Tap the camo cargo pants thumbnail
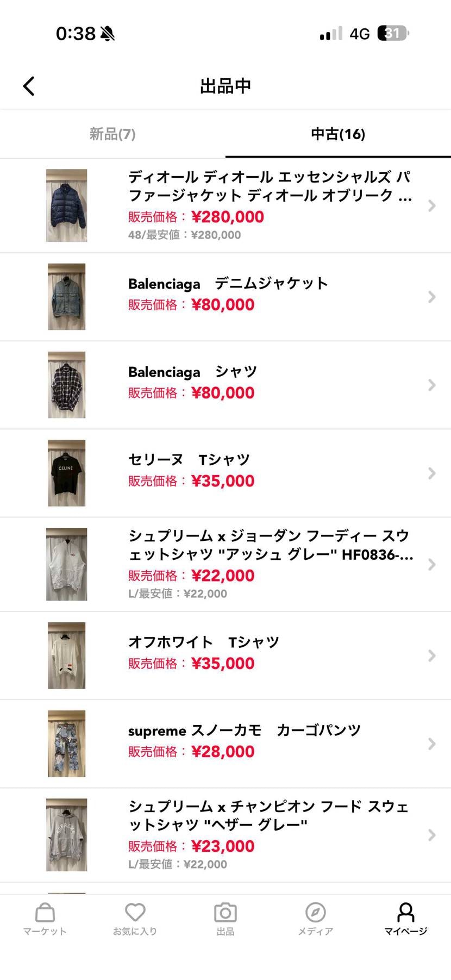 (66, 744)
